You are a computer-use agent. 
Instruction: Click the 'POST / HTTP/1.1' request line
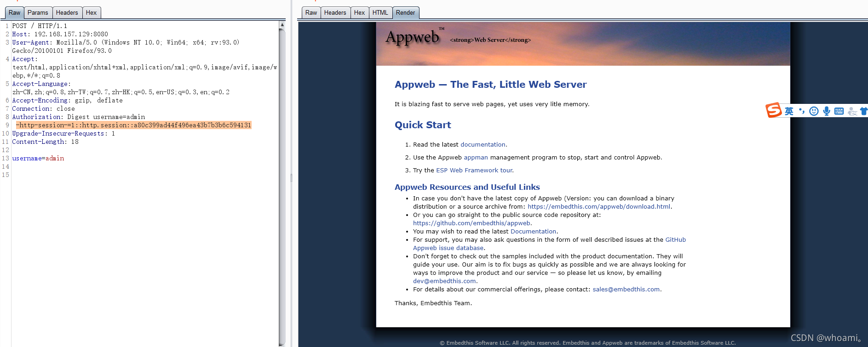pyautogui.click(x=40, y=26)
